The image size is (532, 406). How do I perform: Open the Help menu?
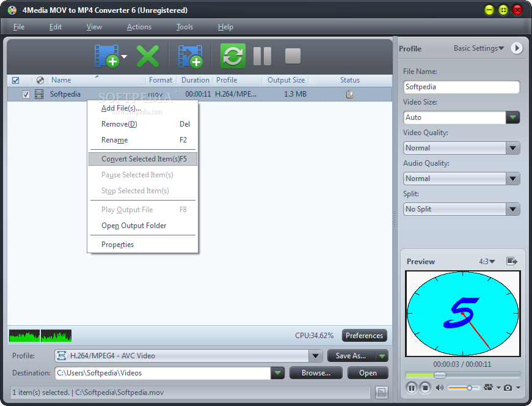(x=225, y=27)
